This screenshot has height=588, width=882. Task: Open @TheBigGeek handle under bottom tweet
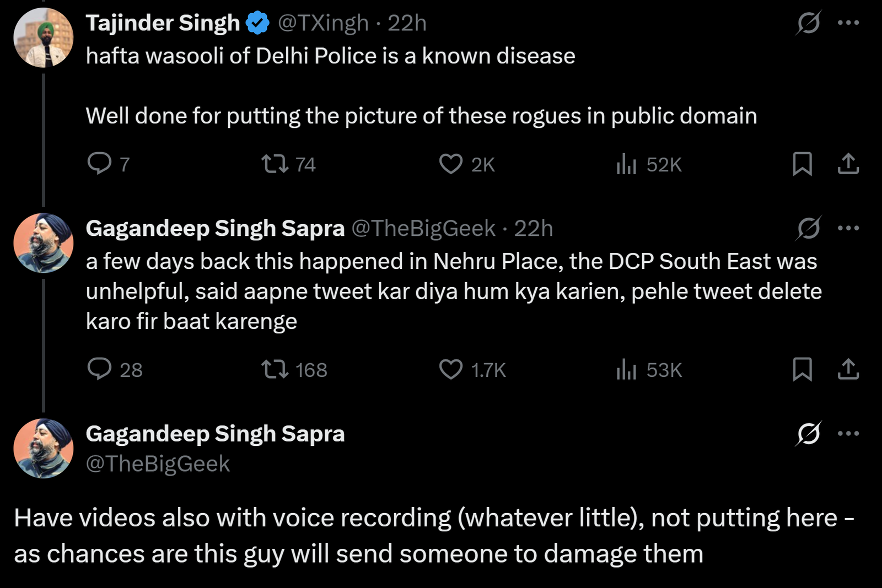[x=158, y=463]
